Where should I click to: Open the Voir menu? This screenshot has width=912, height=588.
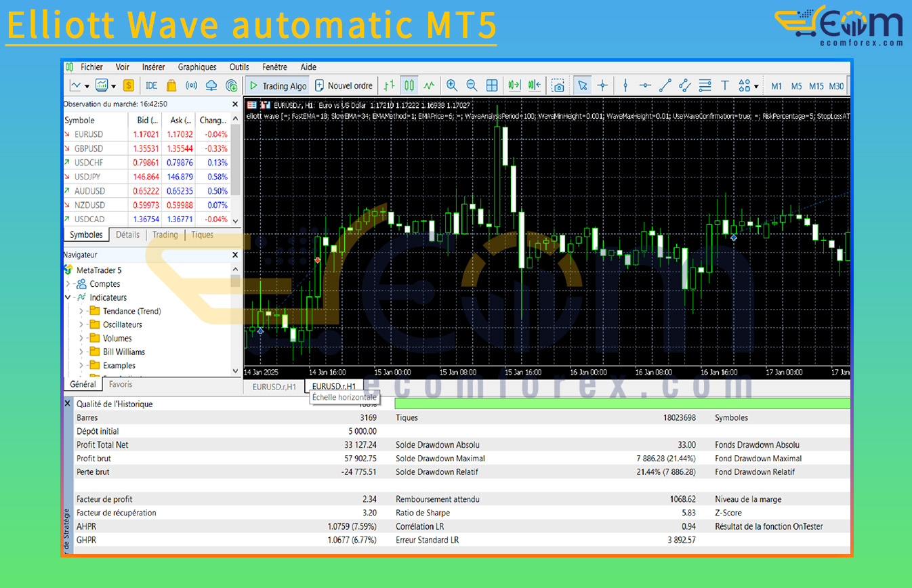point(123,67)
